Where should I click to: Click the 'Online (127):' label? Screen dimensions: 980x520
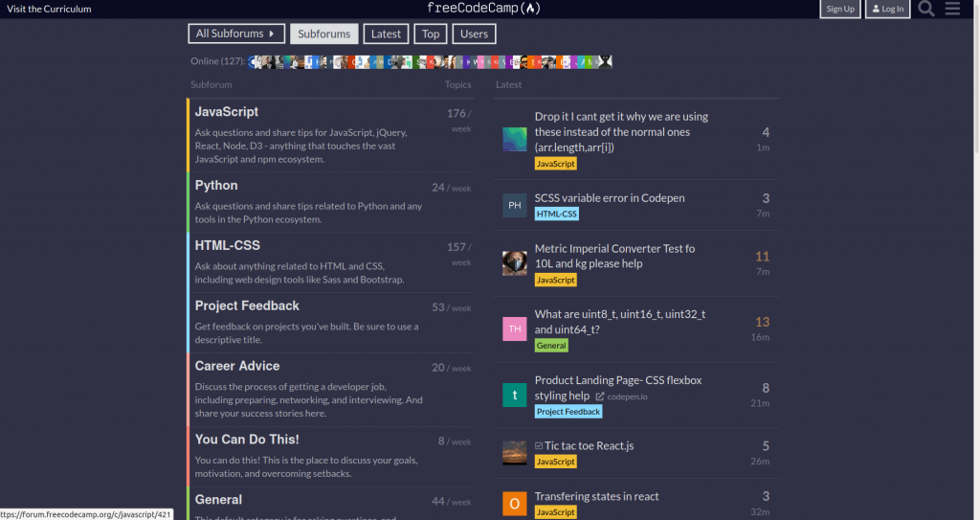pyautogui.click(x=218, y=61)
